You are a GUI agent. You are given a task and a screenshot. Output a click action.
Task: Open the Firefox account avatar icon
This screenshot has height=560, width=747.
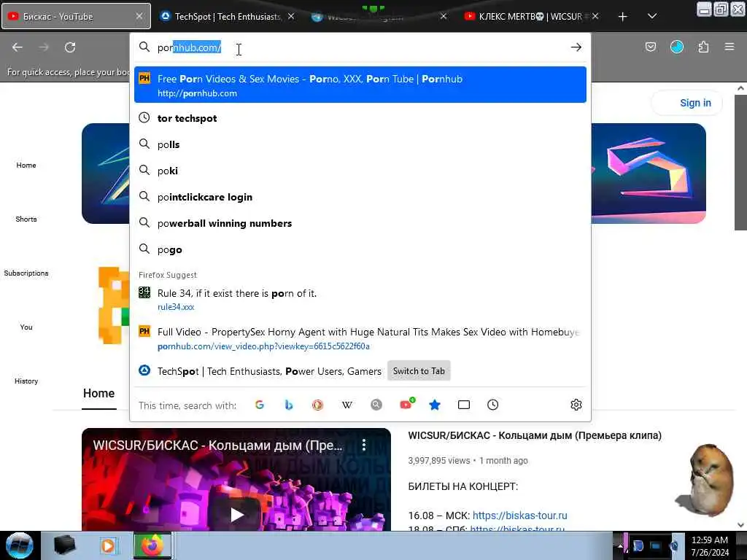coord(676,47)
